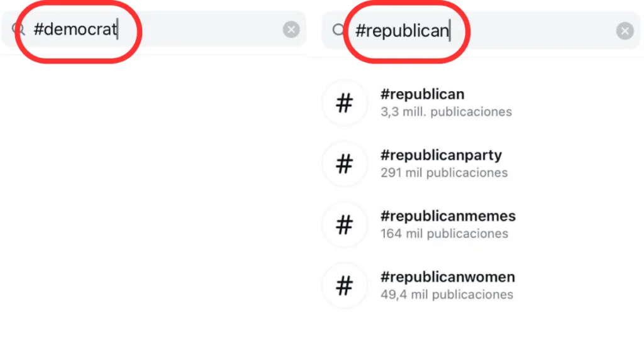
Task: Click the '3,3 mill. publicaciones' count
Action: pyautogui.click(x=446, y=112)
